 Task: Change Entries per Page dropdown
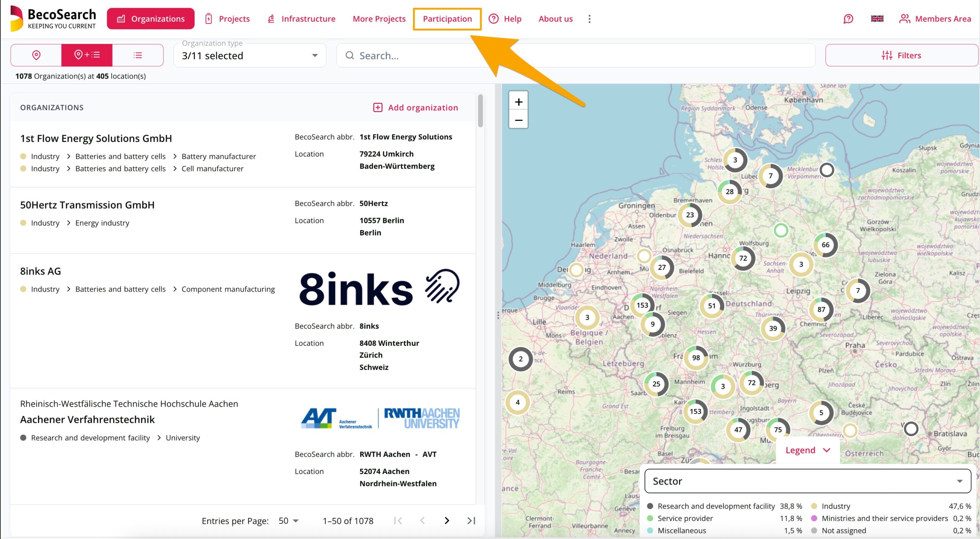click(x=289, y=521)
